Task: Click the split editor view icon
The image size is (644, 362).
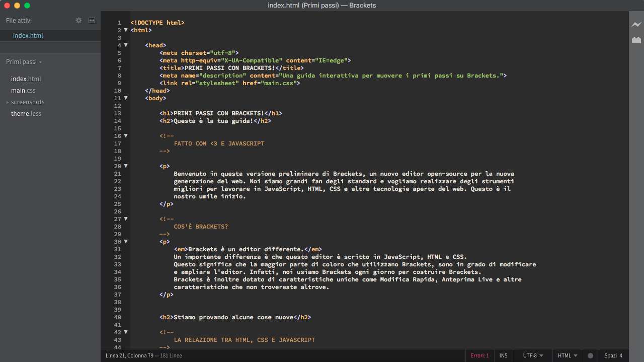Action: coord(92,21)
